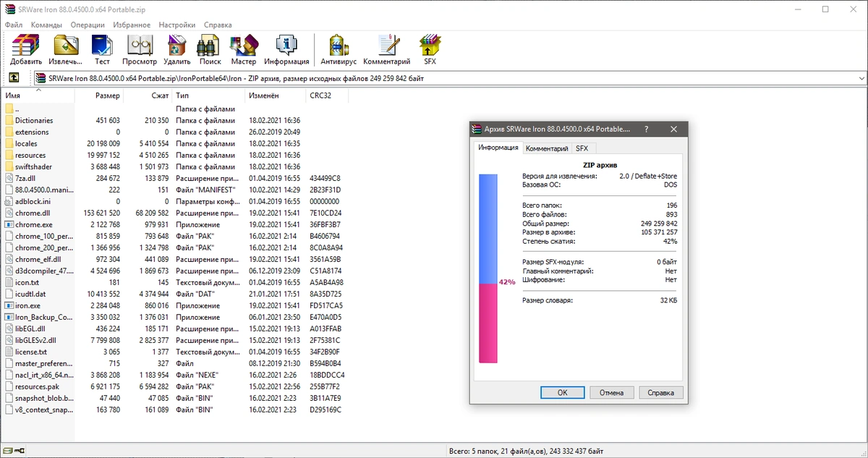Open the Файл menu
The width and height of the screenshot is (868, 458).
[x=13, y=25]
